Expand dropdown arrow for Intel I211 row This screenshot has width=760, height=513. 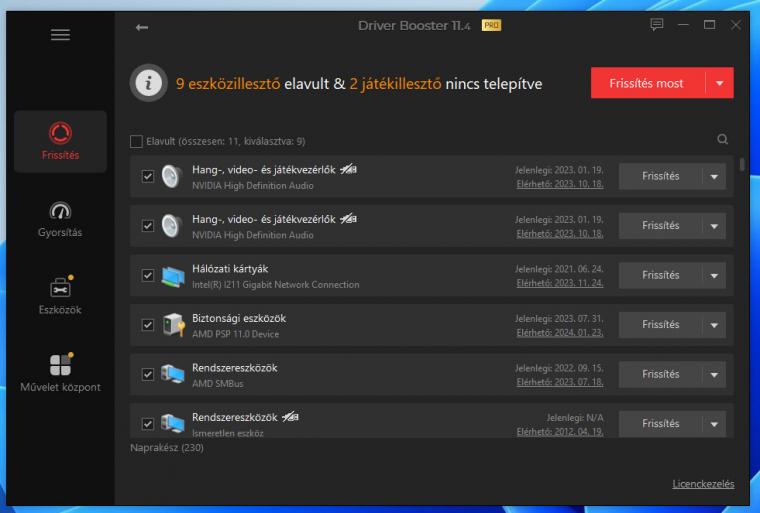click(x=714, y=275)
